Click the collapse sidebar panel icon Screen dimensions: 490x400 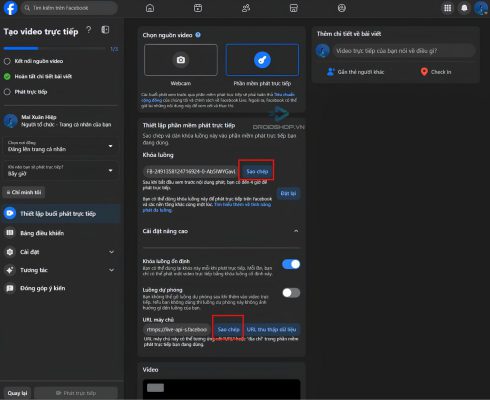(x=105, y=30)
